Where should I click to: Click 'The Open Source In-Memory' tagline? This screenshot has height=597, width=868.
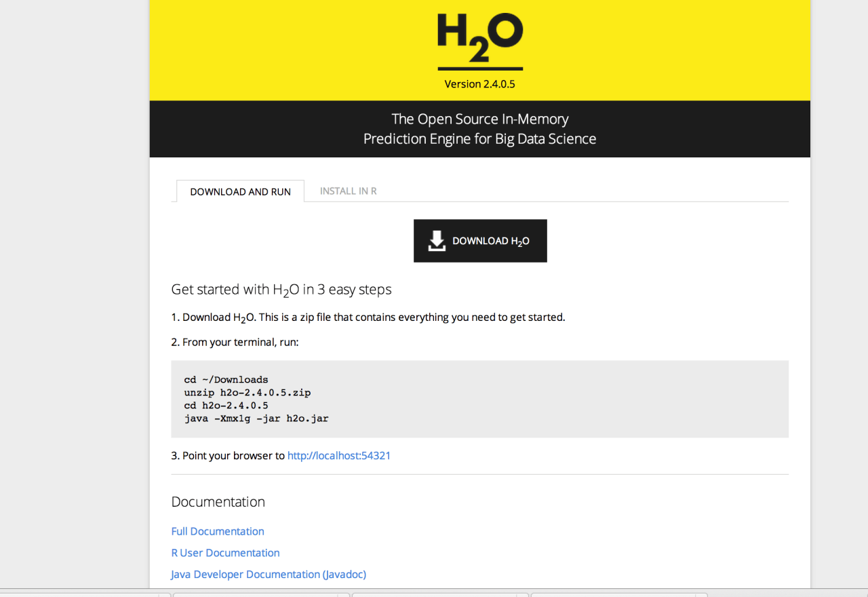coord(479,119)
